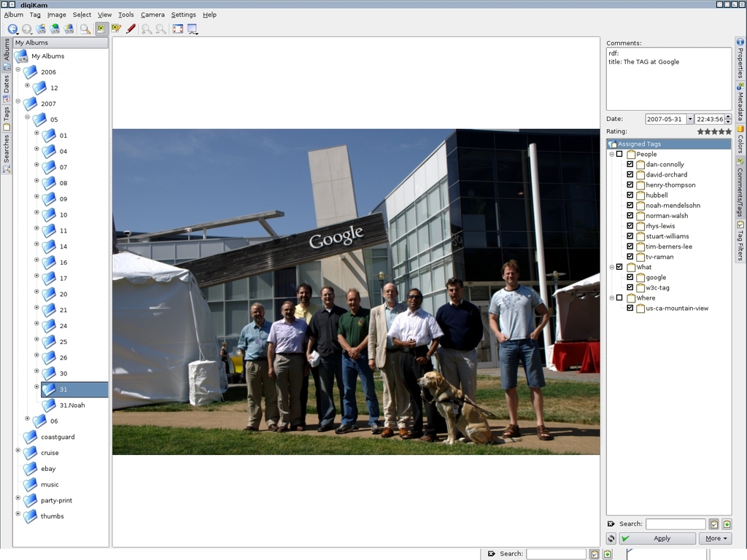
Task: Open the magnifier search tool in toolbar
Action: click(x=85, y=29)
